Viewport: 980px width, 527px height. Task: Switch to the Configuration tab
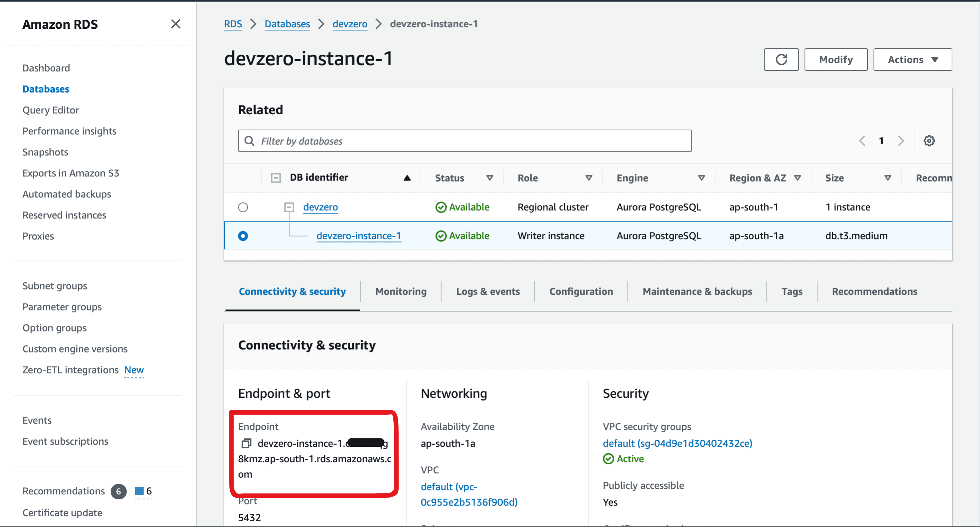click(581, 291)
